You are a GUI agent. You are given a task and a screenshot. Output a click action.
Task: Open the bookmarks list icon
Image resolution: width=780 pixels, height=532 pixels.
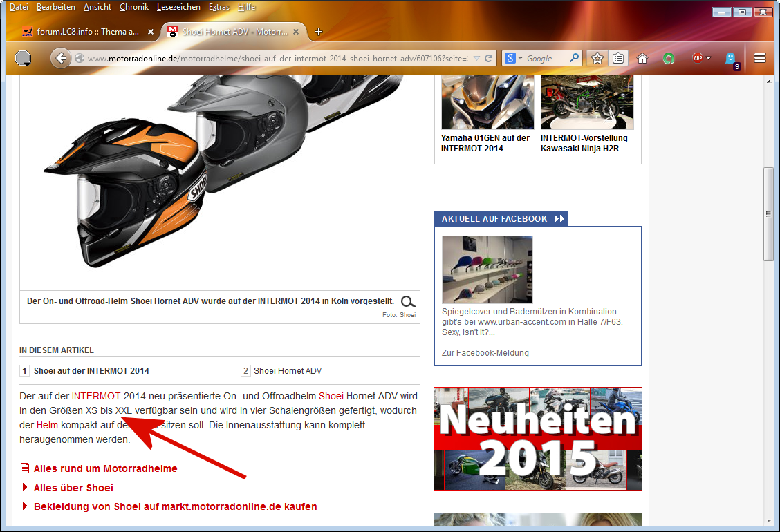[x=618, y=59]
